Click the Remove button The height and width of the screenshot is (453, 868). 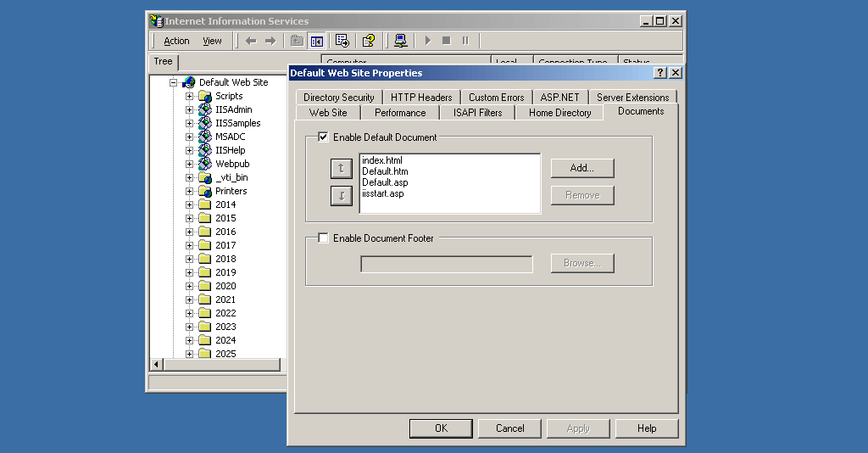tap(582, 195)
